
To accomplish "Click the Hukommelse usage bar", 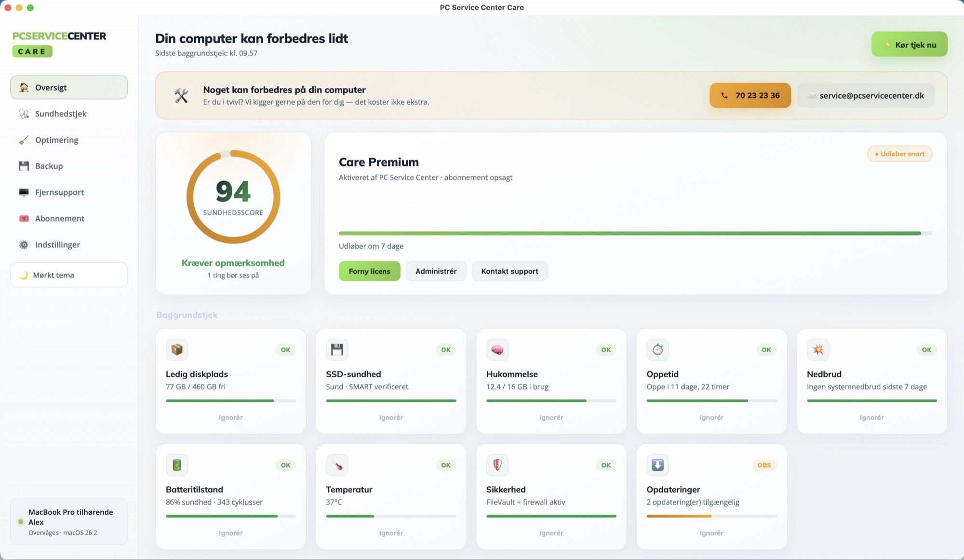I will [551, 400].
